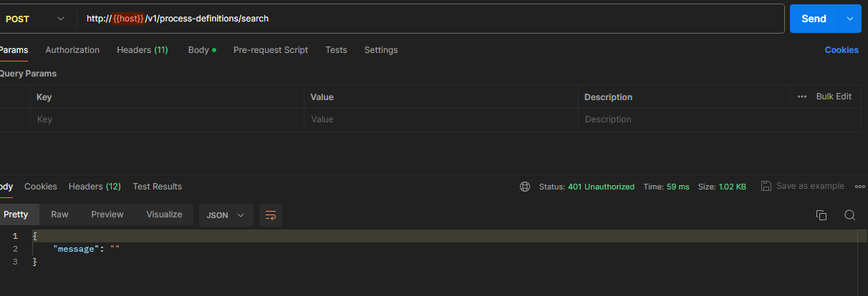Open the POST method dropdown
The height and width of the screenshot is (296, 868).
tap(34, 19)
